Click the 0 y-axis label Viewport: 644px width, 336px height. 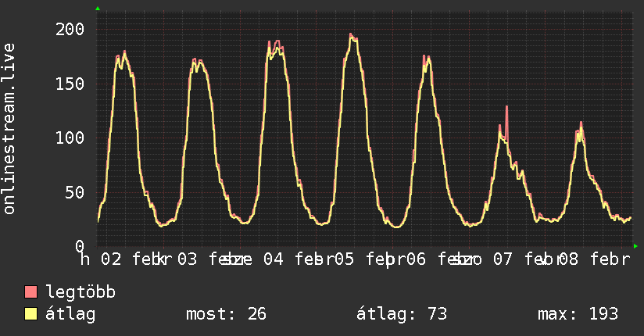point(80,246)
